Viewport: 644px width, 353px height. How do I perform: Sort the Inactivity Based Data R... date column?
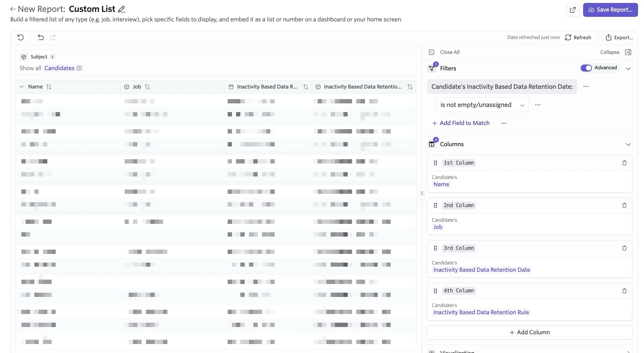point(306,87)
